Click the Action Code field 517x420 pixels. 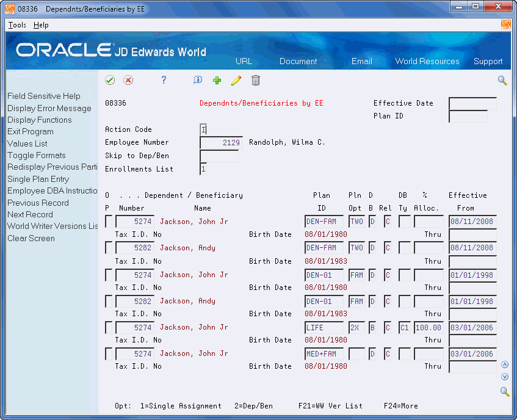[203, 129]
